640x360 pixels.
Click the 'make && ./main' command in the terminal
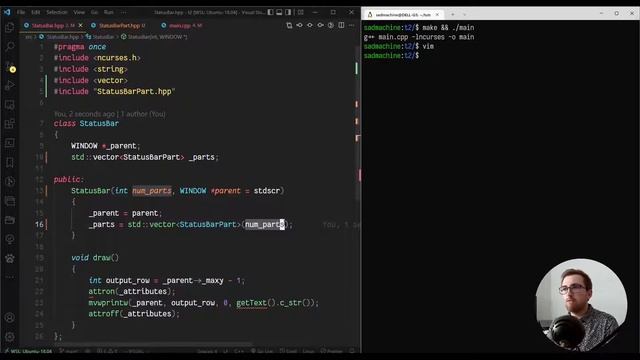click(x=448, y=28)
